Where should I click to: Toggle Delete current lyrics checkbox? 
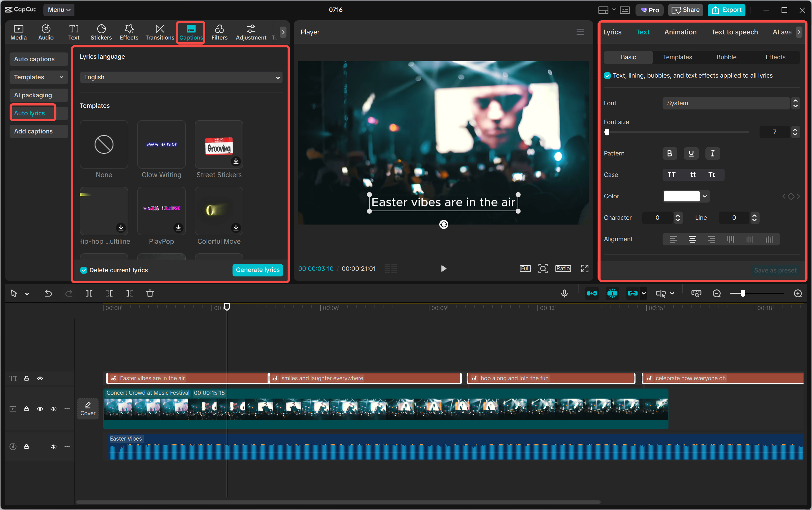83,270
